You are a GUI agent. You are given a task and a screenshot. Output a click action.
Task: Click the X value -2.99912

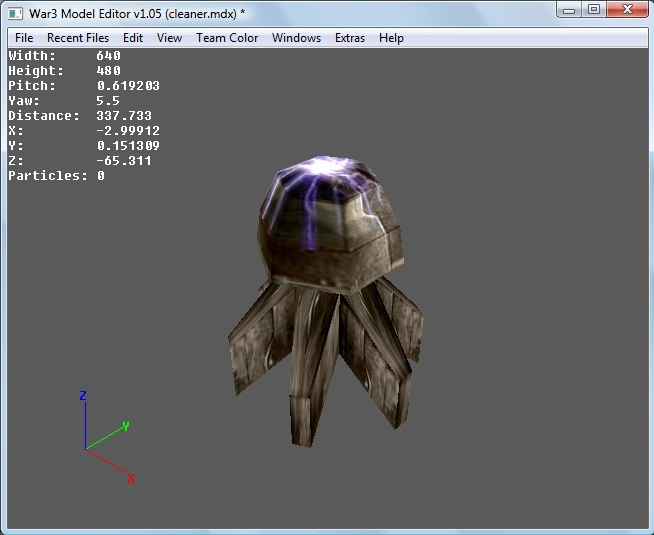[x=128, y=131]
